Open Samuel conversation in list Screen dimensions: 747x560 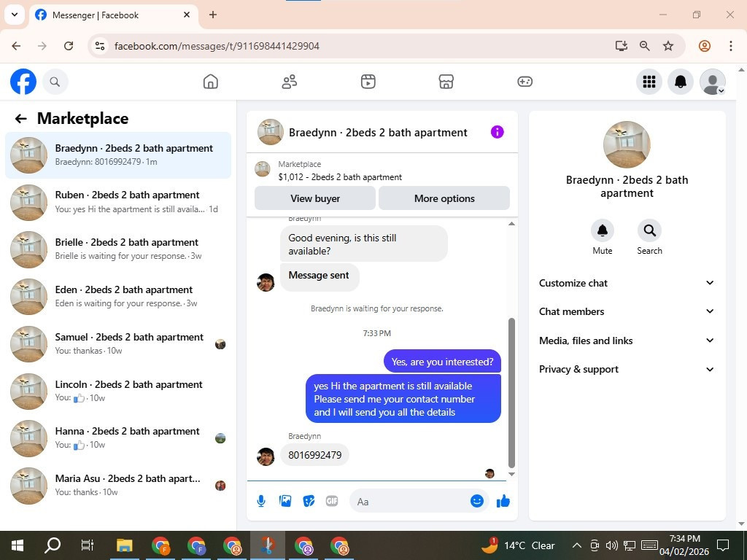click(118, 344)
